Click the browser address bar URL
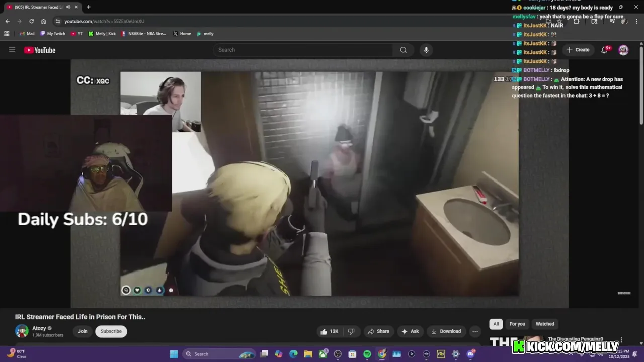The image size is (644, 362). [x=104, y=21]
